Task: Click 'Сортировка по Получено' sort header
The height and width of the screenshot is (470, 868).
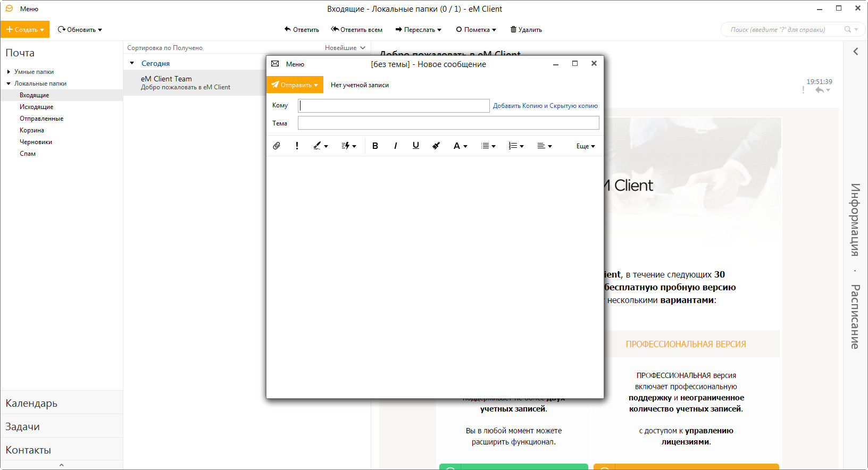Action: [165, 48]
